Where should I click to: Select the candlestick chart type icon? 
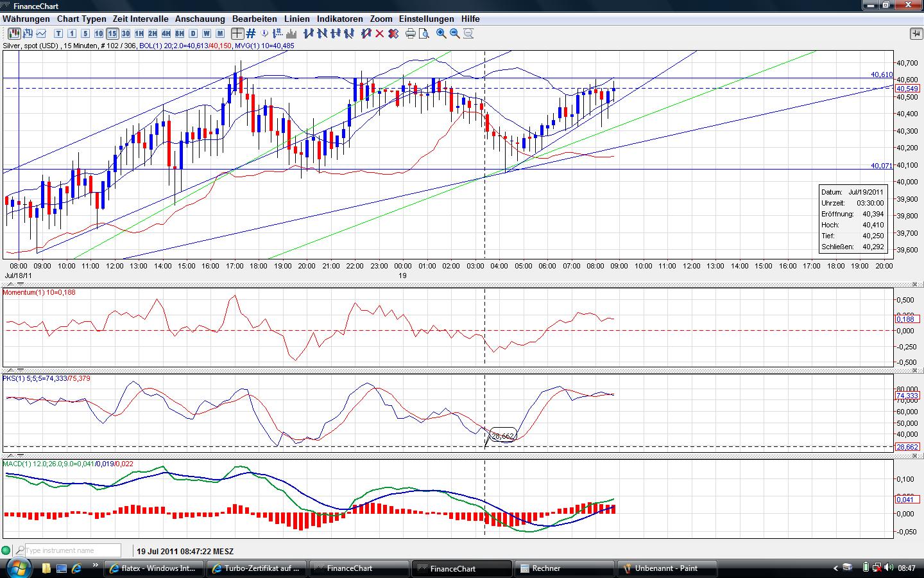click(x=13, y=33)
